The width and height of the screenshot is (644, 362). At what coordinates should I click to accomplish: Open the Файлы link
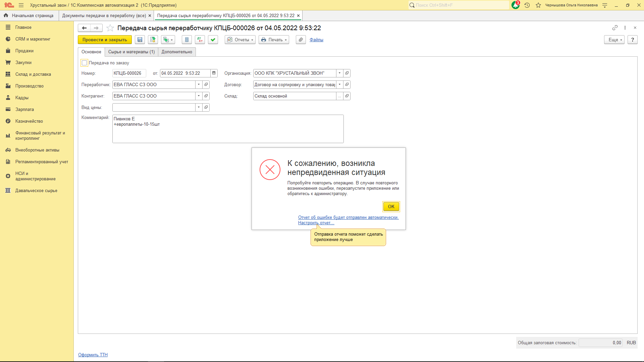(316, 40)
